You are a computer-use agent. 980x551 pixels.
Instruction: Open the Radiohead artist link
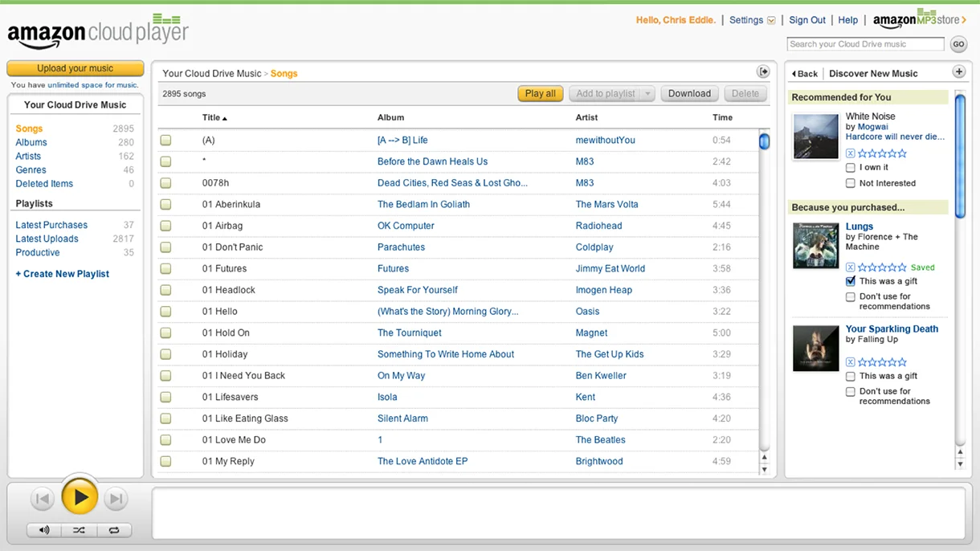point(598,226)
